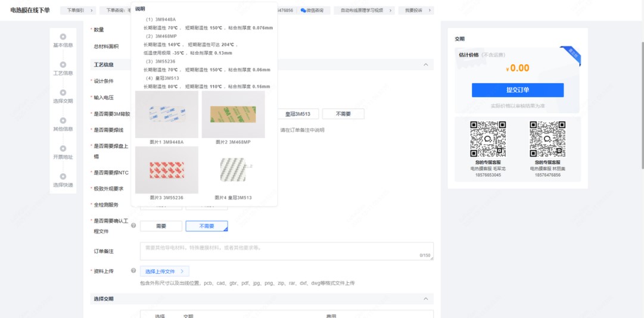Go to 其他信息 step in sidebar
Viewport: 644px width, 318px height.
[63, 129]
